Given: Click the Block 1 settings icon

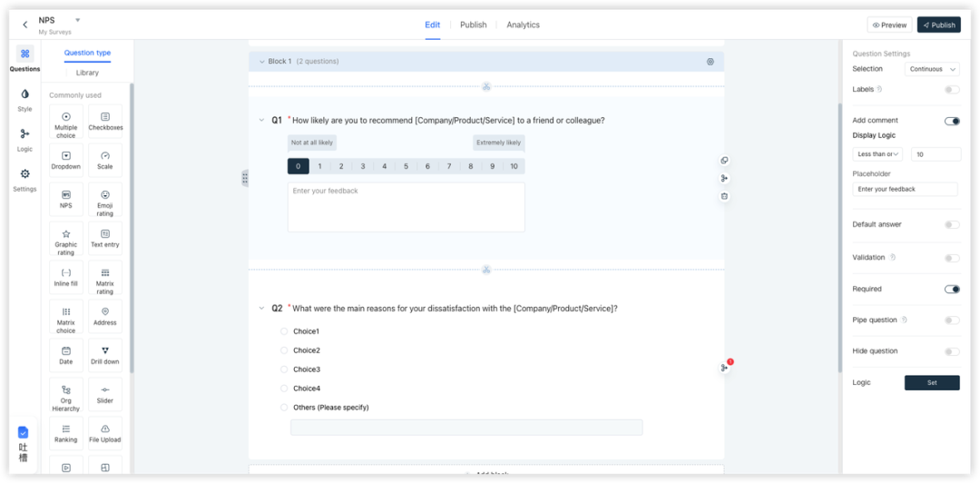Looking at the screenshot, I should (710, 62).
